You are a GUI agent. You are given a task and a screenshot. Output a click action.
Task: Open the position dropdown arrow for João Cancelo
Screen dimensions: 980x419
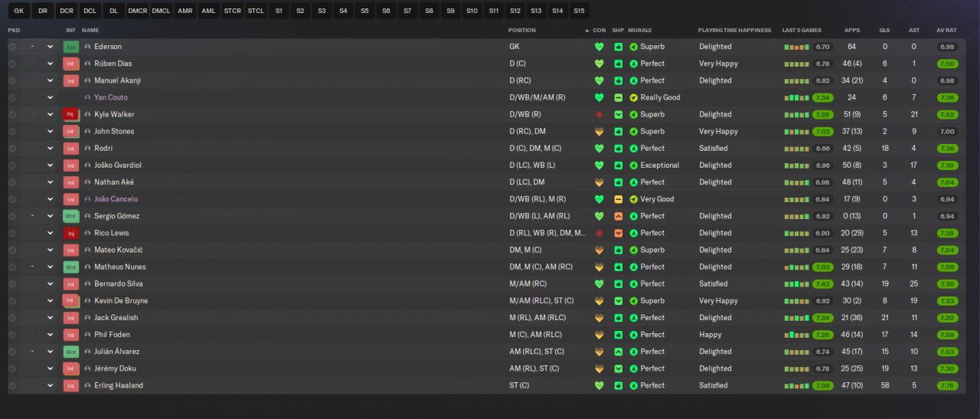tap(51, 199)
